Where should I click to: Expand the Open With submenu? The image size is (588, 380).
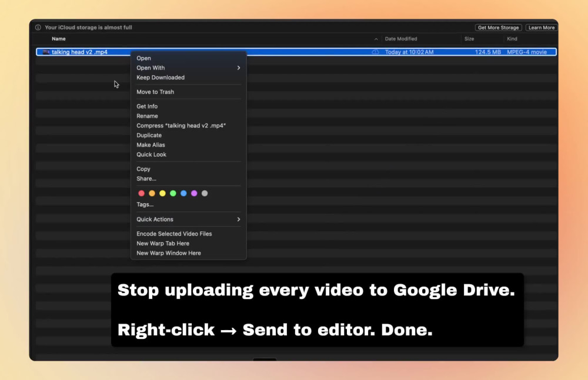(x=188, y=68)
